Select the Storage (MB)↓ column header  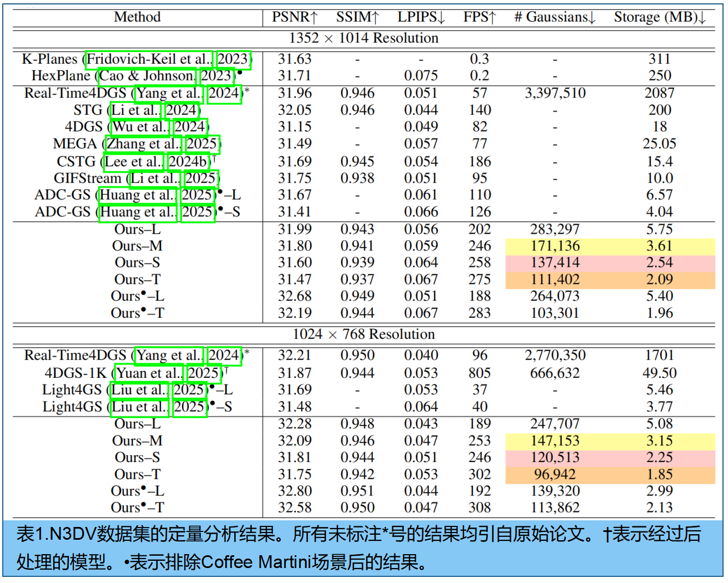tap(660, 17)
